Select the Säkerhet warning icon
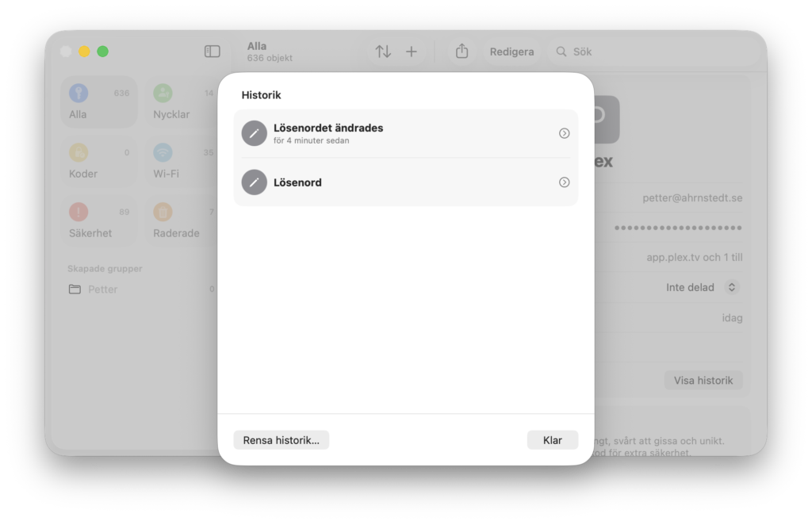The height and width of the screenshot is (525, 812). 79,212
